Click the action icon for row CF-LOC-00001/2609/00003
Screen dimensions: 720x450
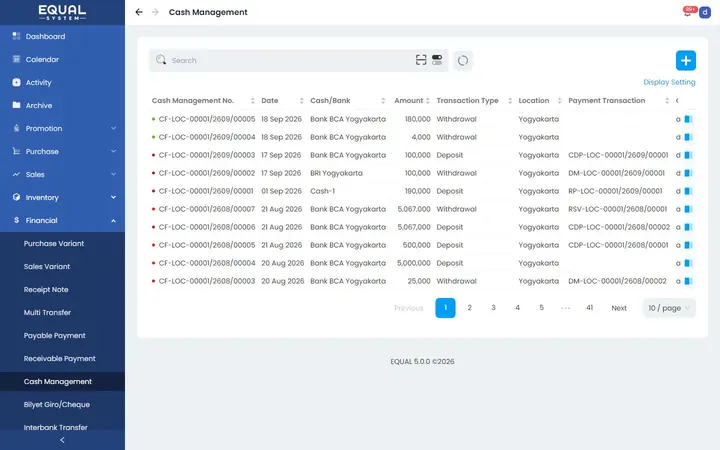[688, 155]
